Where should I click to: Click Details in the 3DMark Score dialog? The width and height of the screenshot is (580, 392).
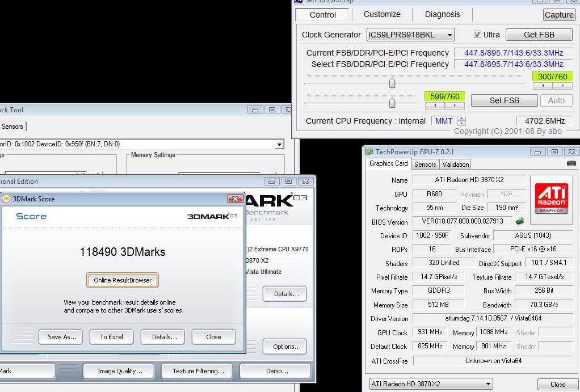(163, 337)
